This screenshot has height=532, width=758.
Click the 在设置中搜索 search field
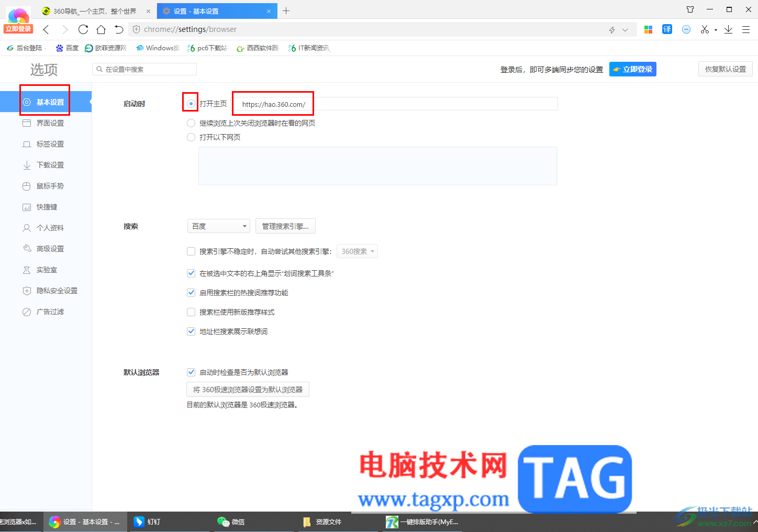pyautogui.click(x=144, y=69)
